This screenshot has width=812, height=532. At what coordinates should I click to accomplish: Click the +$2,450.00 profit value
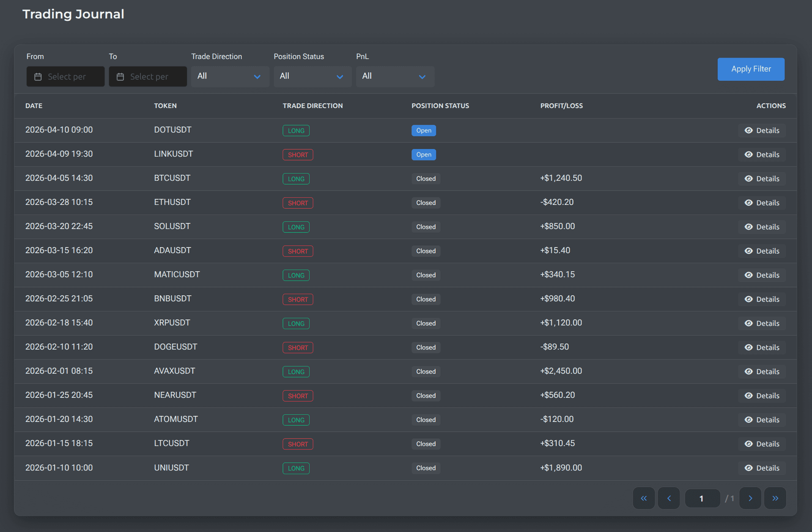pos(561,371)
